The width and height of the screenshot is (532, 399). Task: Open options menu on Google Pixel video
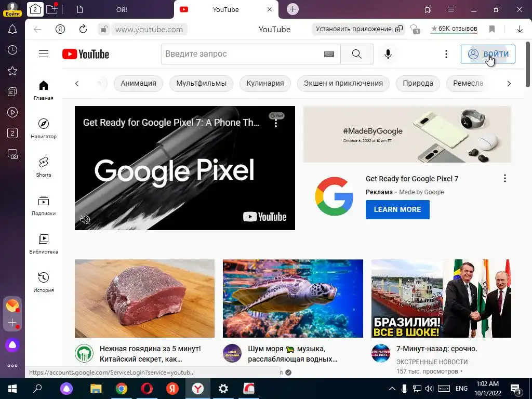276,124
